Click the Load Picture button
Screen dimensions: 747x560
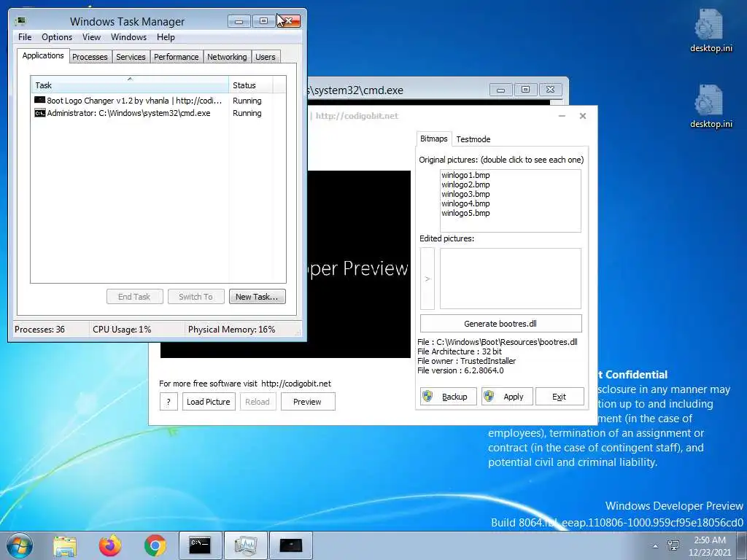pyautogui.click(x=209, y=402)
